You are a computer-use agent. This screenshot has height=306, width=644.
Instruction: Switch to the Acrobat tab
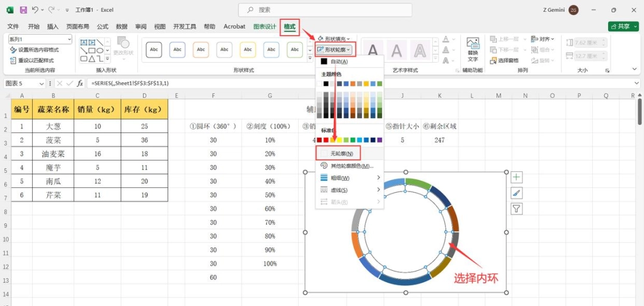point(234,26)
